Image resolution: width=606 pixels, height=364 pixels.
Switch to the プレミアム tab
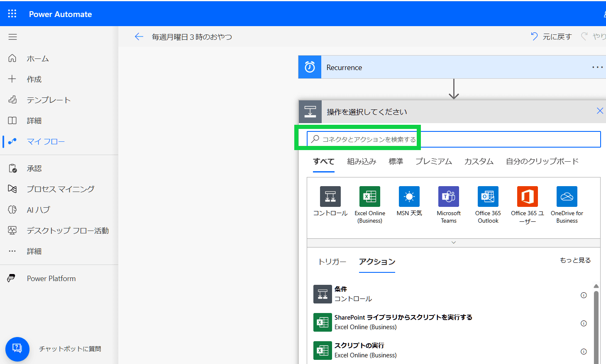click(x=433, y=161)
